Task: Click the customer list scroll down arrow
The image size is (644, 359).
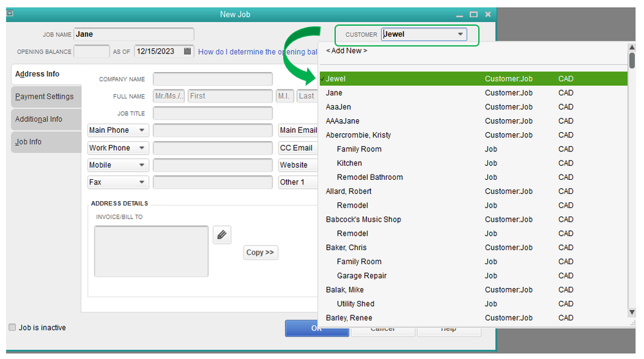Action: (632, 313)
